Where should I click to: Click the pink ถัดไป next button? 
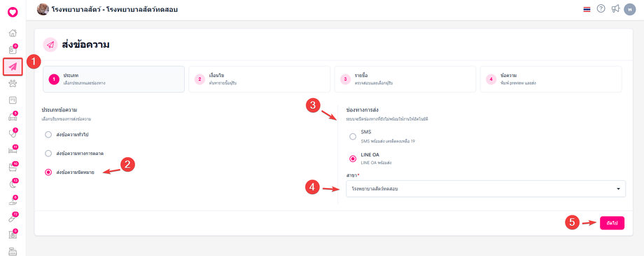pyautogui.click(x=612, y=222)
